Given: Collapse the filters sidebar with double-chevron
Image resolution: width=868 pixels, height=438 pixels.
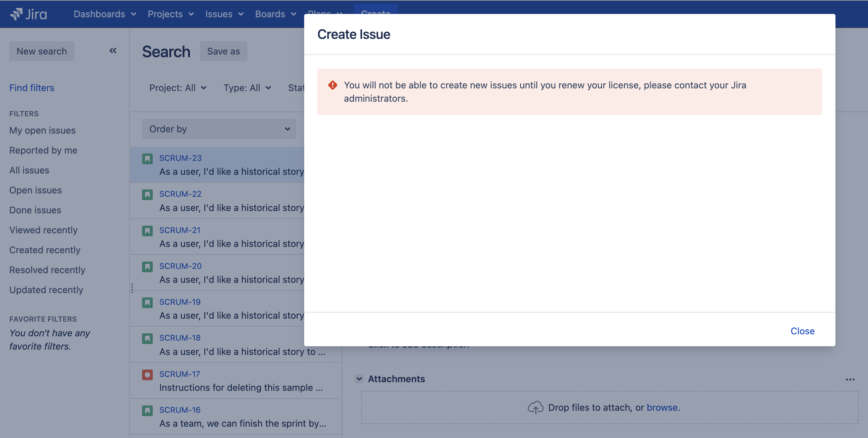Looking at the screenshot, I should tap(113, 51).
